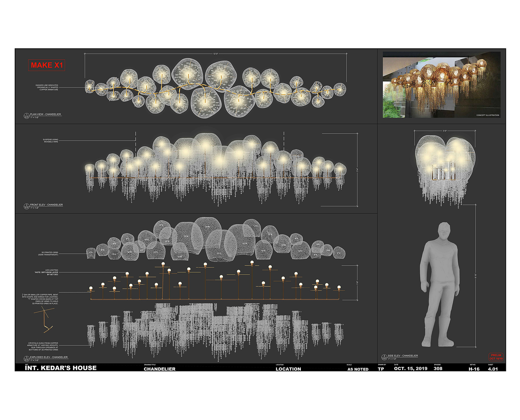520x420 pixels.
Task: Click the "LED LIGHTING" annotation note
Action: [47, 272]
